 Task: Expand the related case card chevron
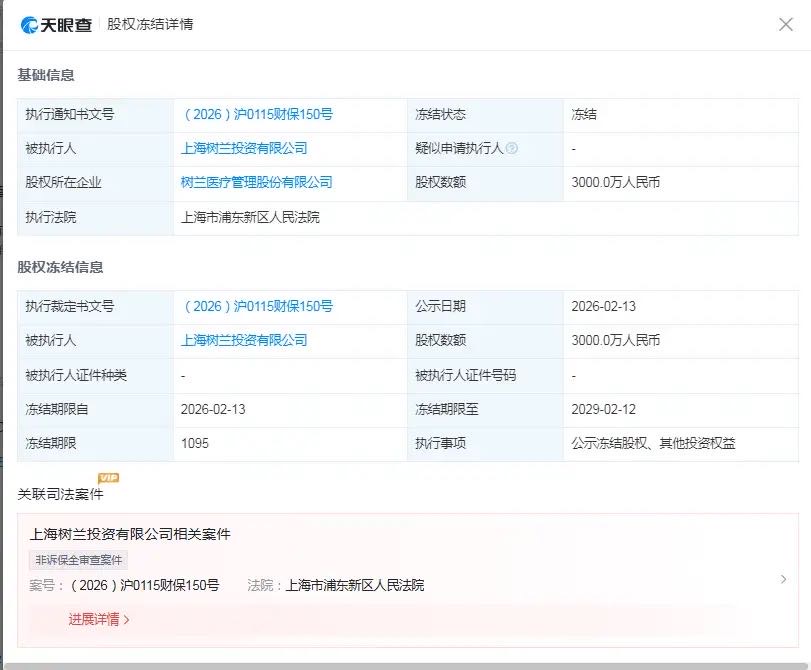pyautogui.click(x=782, y=579)
